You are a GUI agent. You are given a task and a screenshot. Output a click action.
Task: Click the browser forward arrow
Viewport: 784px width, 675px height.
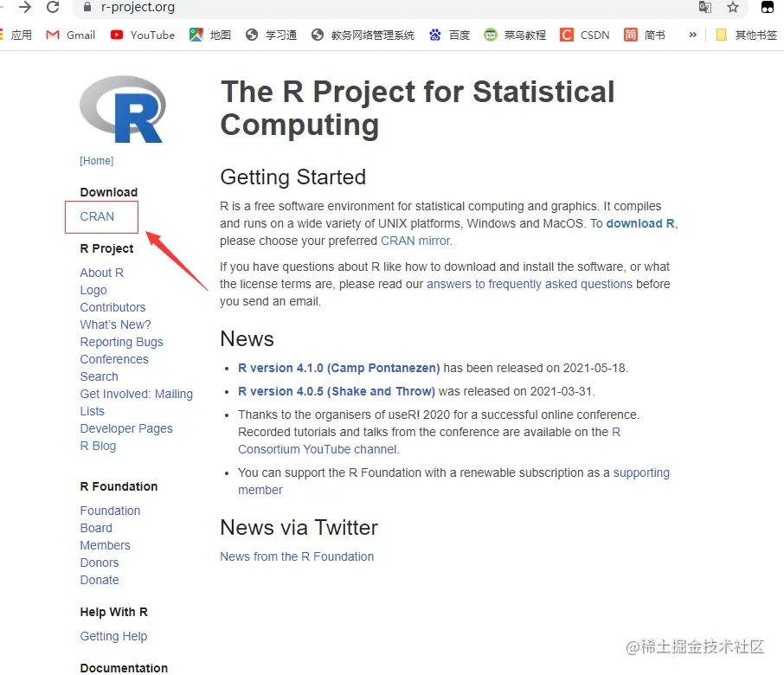24,7
